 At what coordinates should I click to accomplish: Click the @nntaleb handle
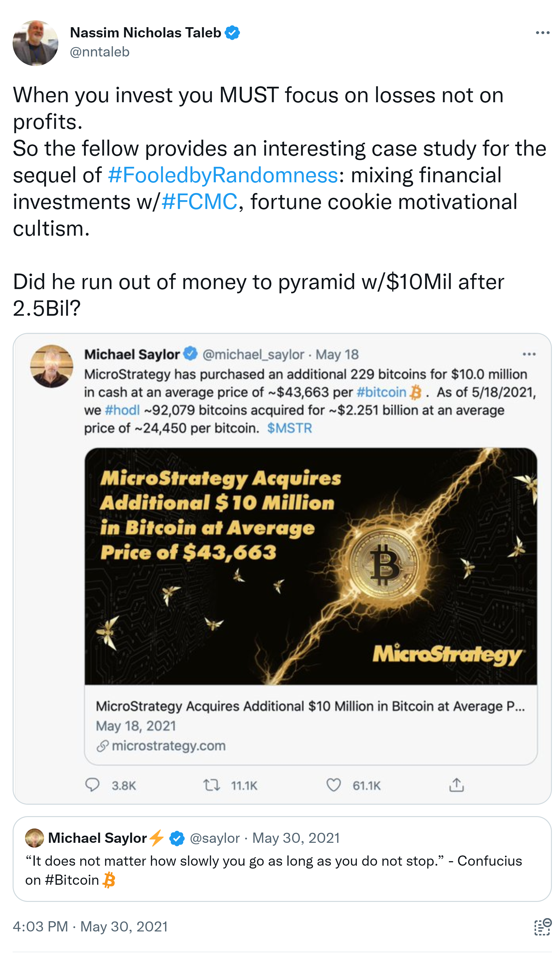(100, 52)
